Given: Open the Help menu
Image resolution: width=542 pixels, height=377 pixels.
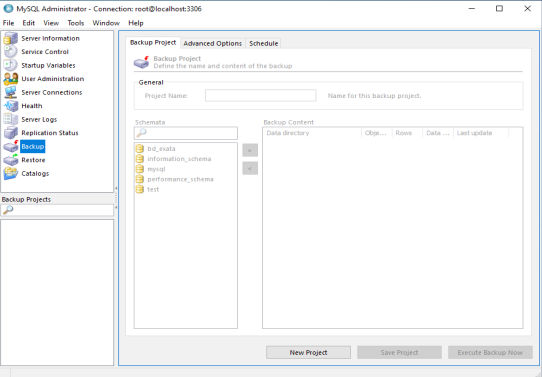Looking at the screenshot, I should (136, 23).
